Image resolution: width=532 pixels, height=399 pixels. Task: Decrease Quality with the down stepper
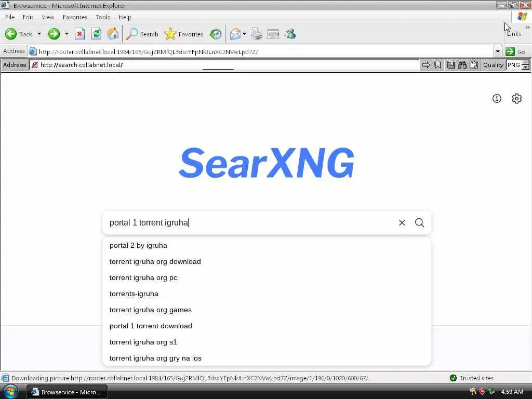click(x=526, y=67)
